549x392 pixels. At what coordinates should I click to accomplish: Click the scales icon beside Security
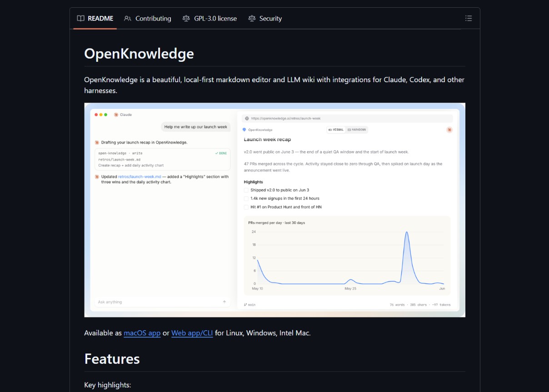pyautogui.click(x=252, y=19)
